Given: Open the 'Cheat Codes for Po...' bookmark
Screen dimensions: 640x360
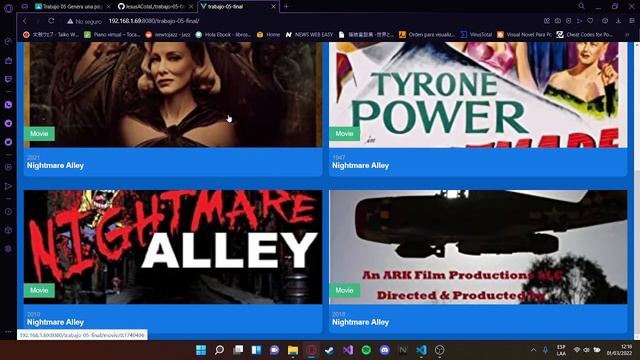Looking at the screenshot, I should click(x=584, y=35).
